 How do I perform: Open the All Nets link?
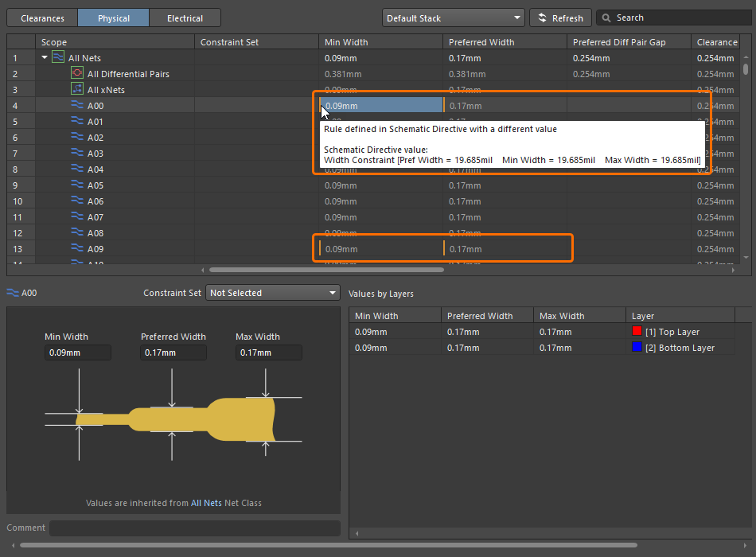[206, 503]
